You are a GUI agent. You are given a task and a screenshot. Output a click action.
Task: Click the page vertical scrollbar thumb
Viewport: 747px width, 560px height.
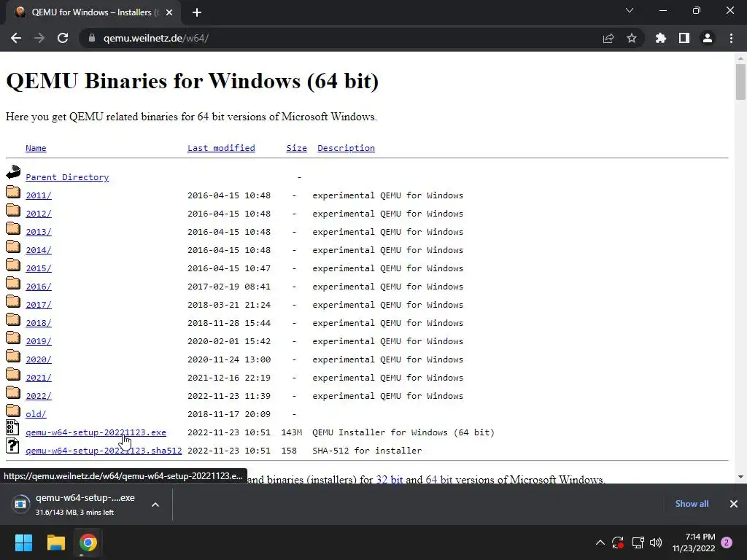[x=740, y=82]
